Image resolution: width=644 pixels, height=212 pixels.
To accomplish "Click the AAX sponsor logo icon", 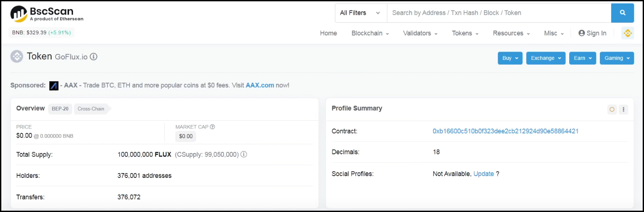I will 54,86.
